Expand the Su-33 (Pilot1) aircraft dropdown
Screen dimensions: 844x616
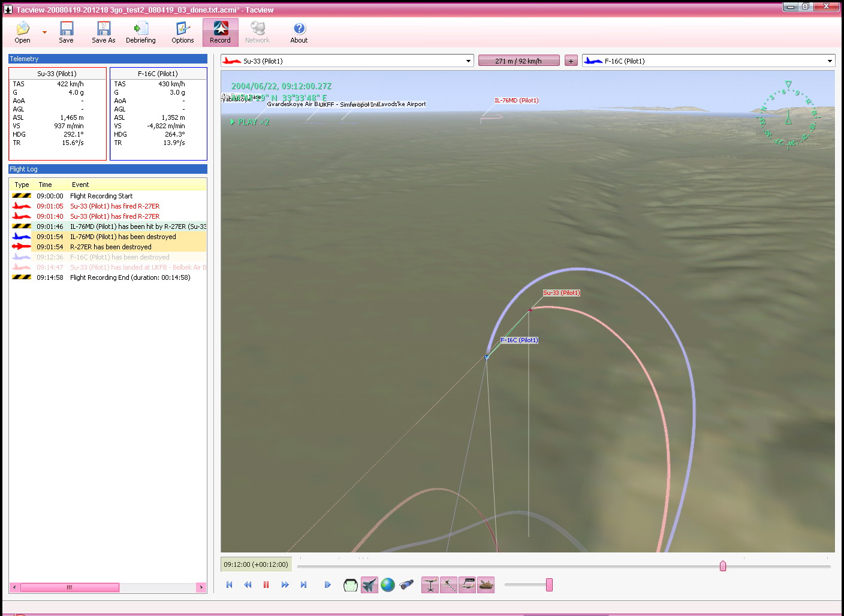click(468, 61)
